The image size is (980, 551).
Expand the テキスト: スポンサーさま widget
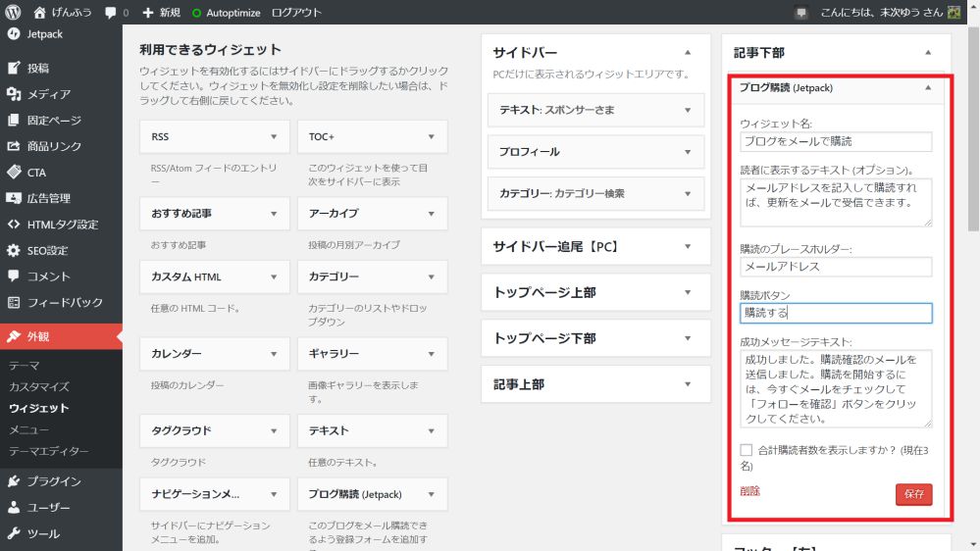[x=688, y=110]
